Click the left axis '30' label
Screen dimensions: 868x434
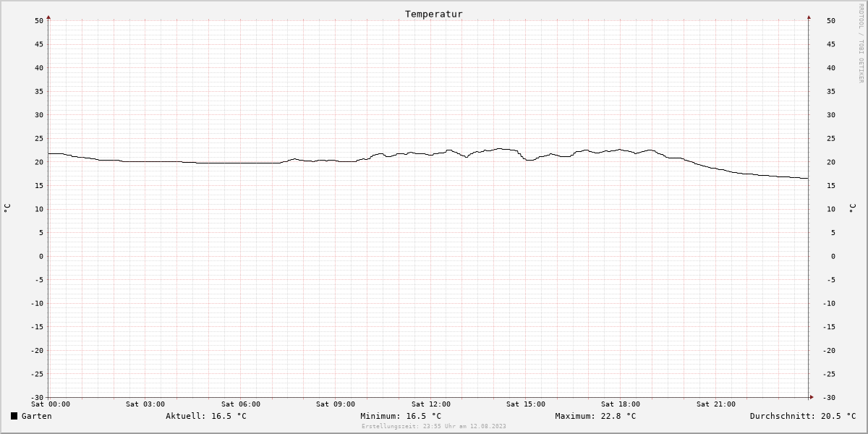pos(39,115)
